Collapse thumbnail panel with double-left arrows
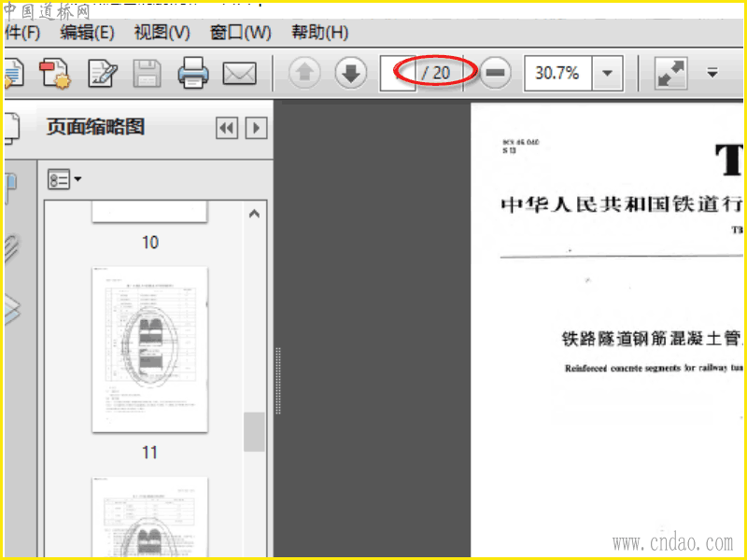This screenshot has width=747, height=560. point(227,128)
